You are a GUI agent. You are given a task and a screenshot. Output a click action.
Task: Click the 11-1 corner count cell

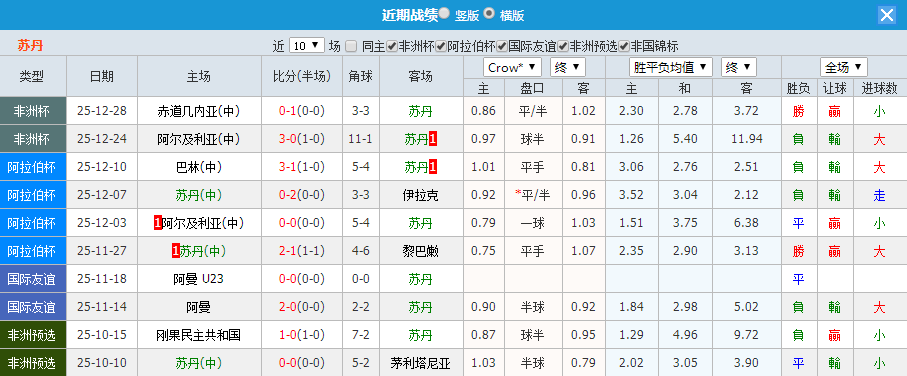click(x=361, y=139)
